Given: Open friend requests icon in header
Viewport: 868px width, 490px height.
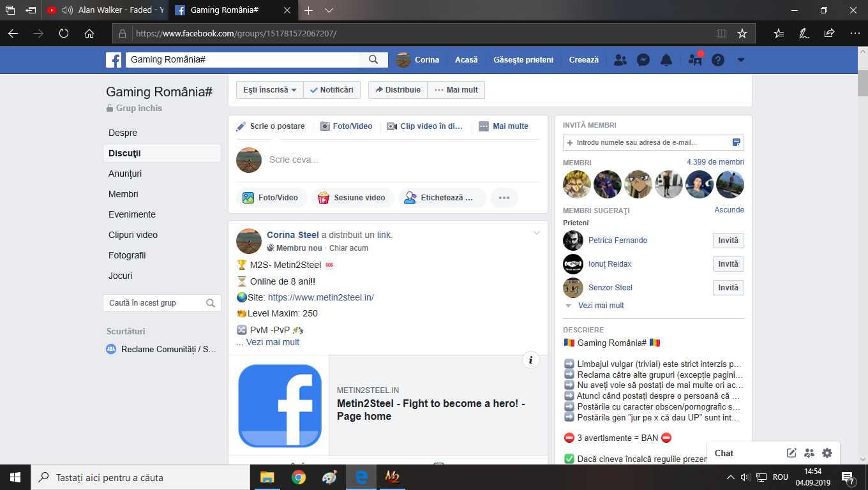Looking at the screenshot, I should point(620,60).
